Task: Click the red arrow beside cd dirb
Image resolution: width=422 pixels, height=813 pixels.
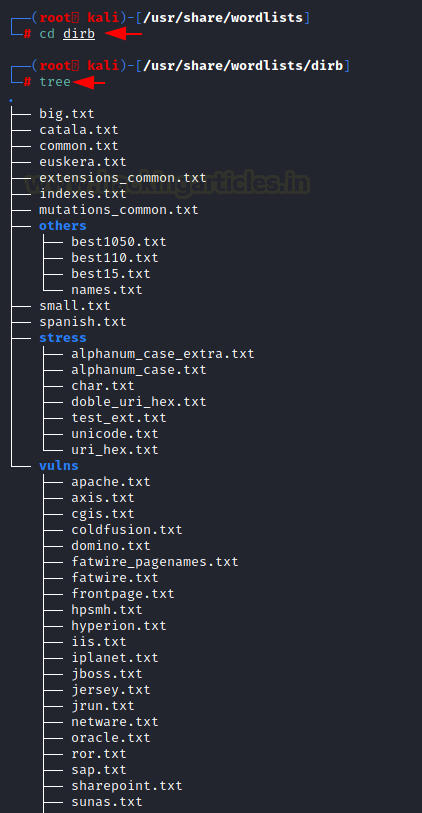Action: [x=123, y=34]
